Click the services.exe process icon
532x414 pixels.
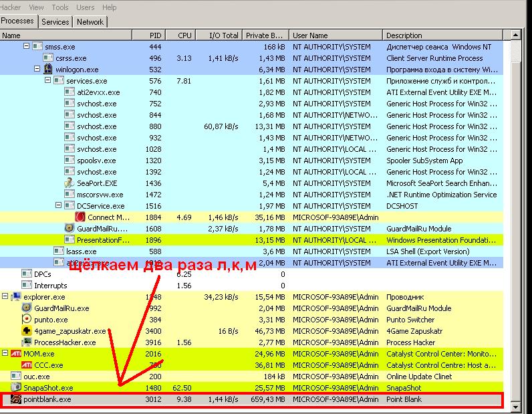59,80
